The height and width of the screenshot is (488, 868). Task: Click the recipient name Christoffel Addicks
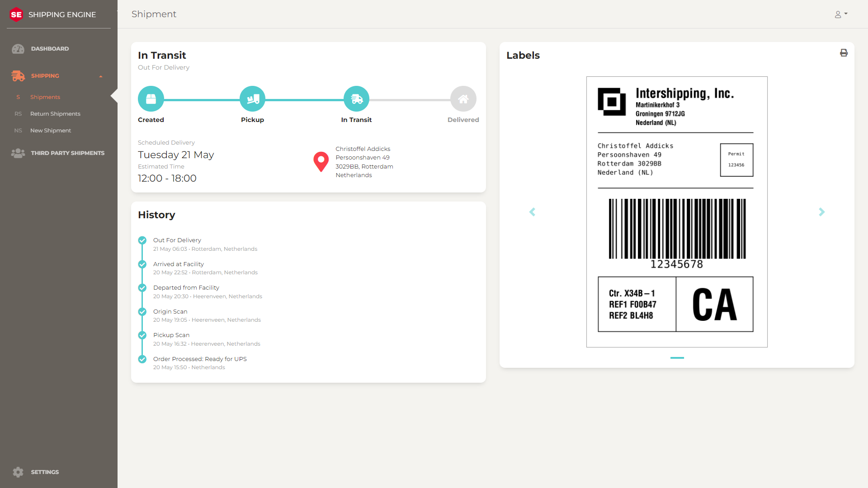(x=363, y=149)
